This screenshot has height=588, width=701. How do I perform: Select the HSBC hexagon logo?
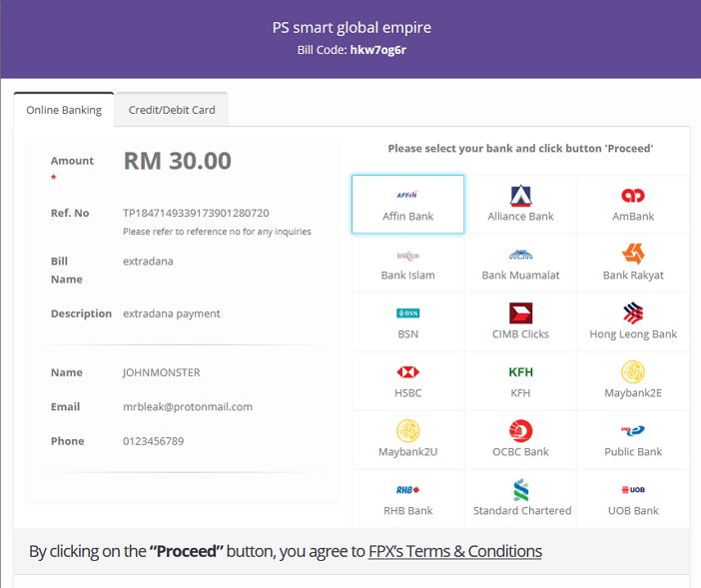click(407, 371)
